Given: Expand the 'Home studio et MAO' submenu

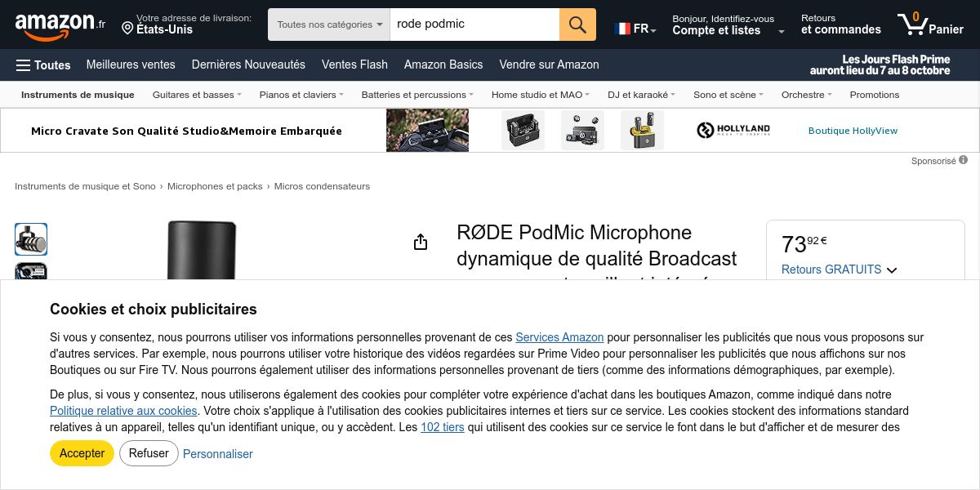Looking at the screenshot, I should 540,95.
